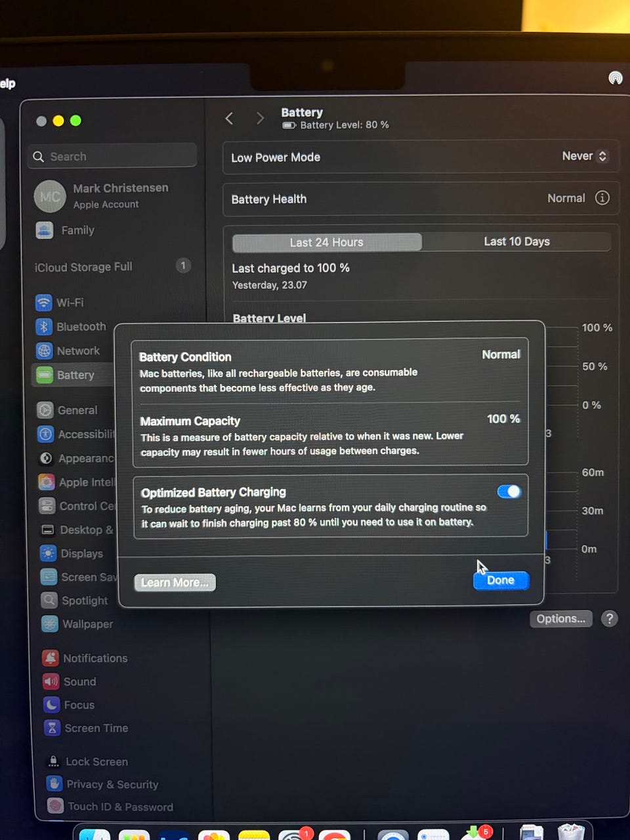Switch to Last 24 Hours tab
Screen dimensions: 630x840
pyautogui.click(x=327, y=242)
